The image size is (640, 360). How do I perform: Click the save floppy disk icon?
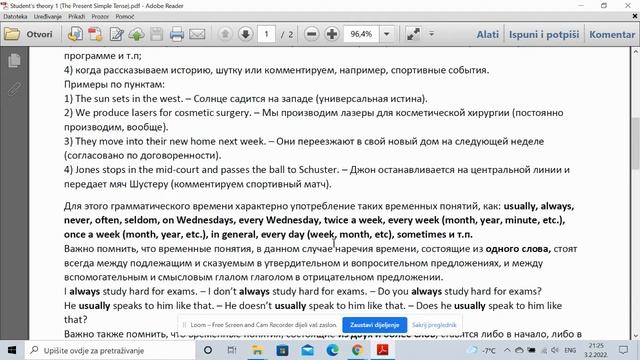(156, 34)
